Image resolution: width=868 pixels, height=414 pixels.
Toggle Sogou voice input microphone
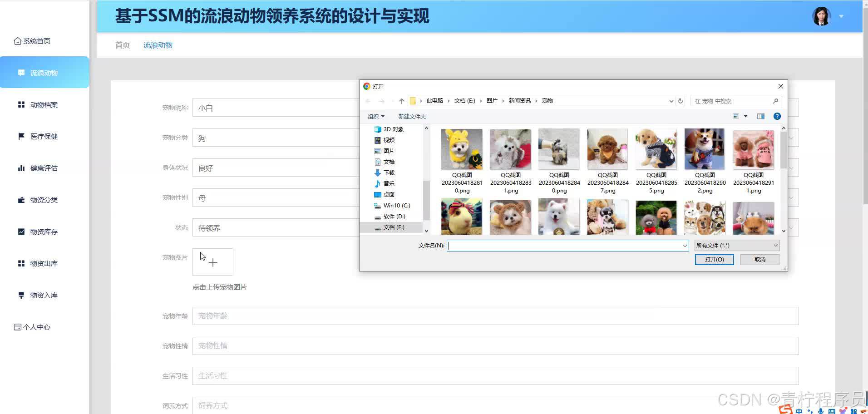[820, 411]
